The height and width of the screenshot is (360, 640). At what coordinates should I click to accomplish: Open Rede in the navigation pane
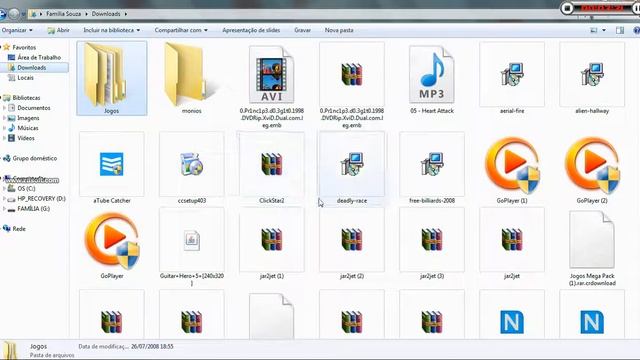point(14,229)
